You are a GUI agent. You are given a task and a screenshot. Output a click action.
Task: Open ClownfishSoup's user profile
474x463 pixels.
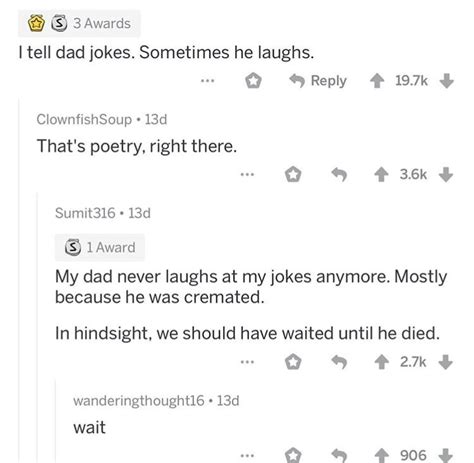(x=84, y=119)
